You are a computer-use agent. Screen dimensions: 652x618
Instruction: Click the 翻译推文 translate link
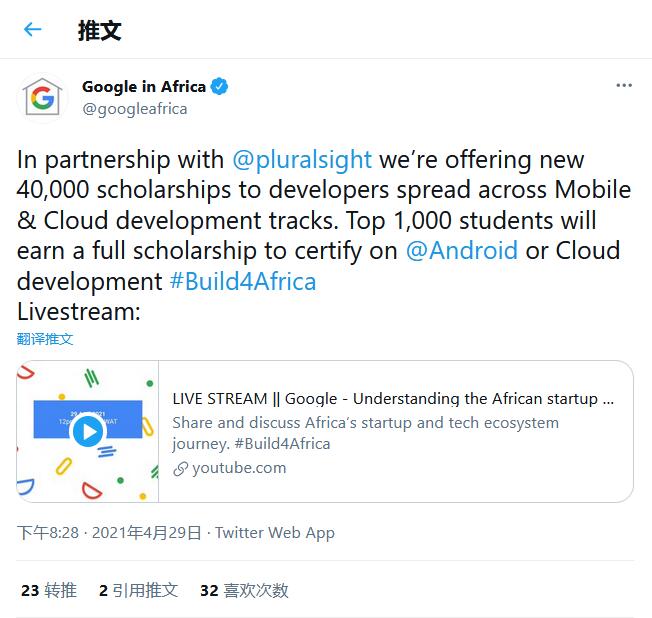[45, 339]
